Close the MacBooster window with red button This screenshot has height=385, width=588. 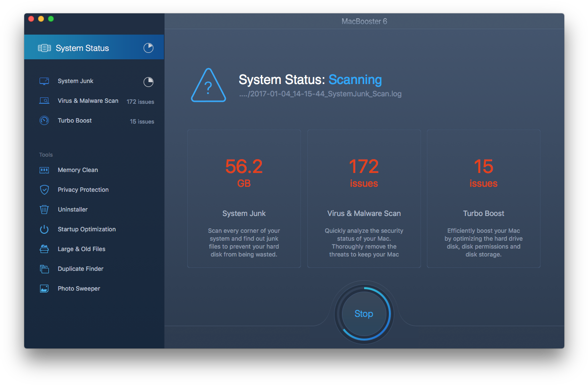pyautogui.click(x=31, y=19)
